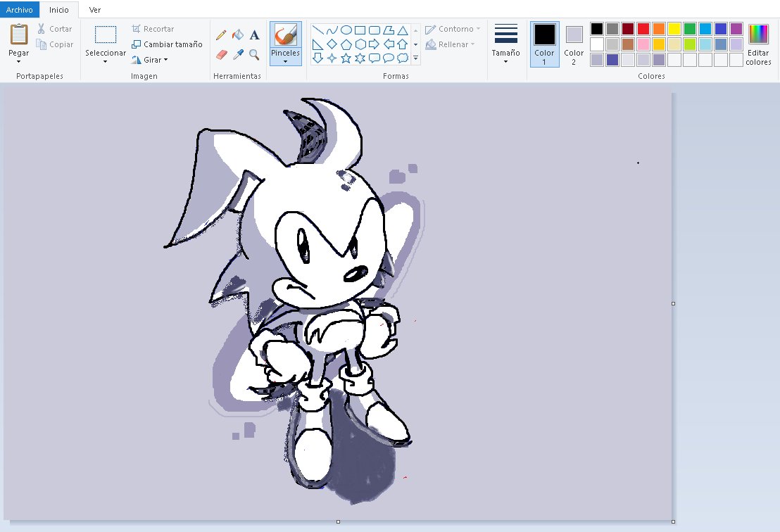780x532 pixels.
Task: Choose the pentagon shape
Action: [x=346, y=44]
